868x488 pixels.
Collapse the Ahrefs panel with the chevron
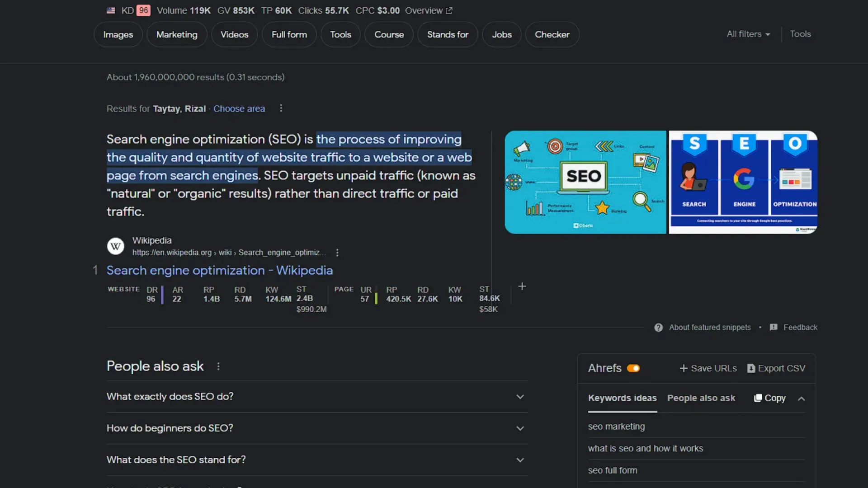(802, 399)
